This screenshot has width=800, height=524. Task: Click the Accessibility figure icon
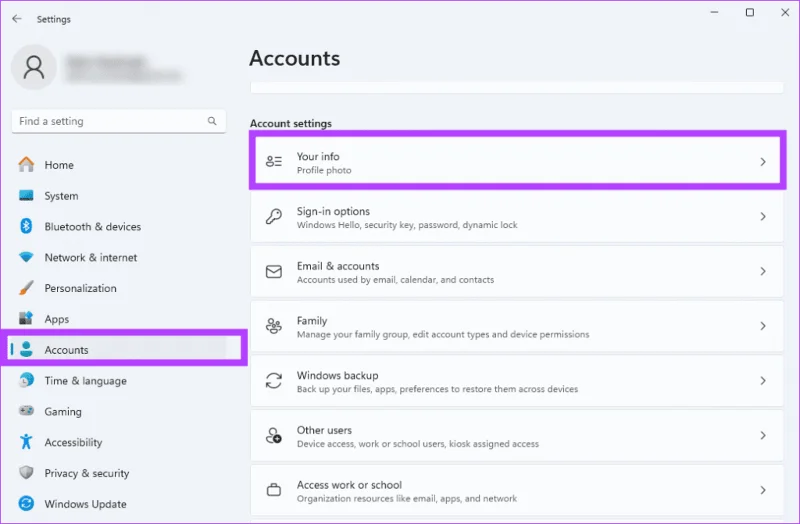click(x=26, y=442)
